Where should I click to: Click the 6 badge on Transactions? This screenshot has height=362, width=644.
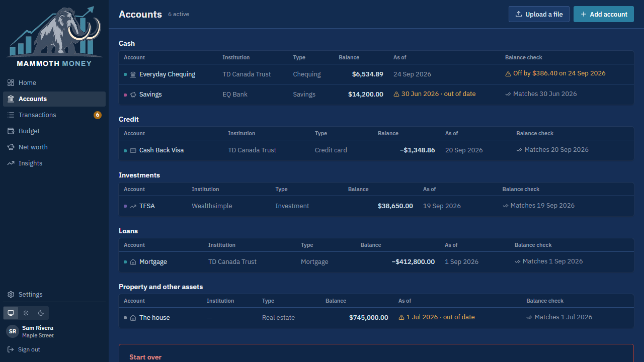(98, 115)
